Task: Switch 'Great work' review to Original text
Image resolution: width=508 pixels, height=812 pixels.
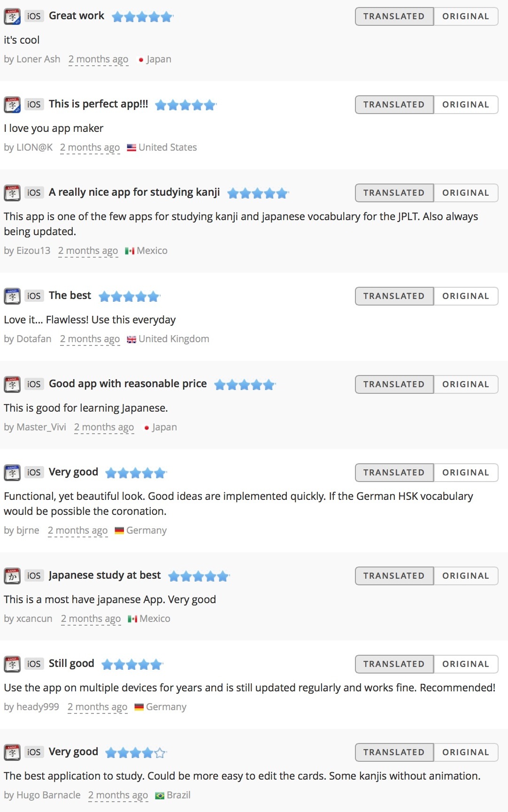Action: click(466, 16)
